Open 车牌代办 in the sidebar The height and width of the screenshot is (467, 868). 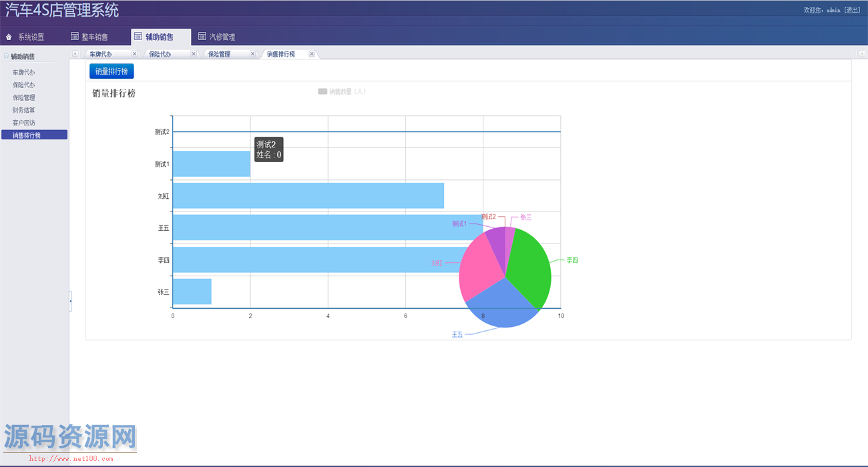pos(23,72)
